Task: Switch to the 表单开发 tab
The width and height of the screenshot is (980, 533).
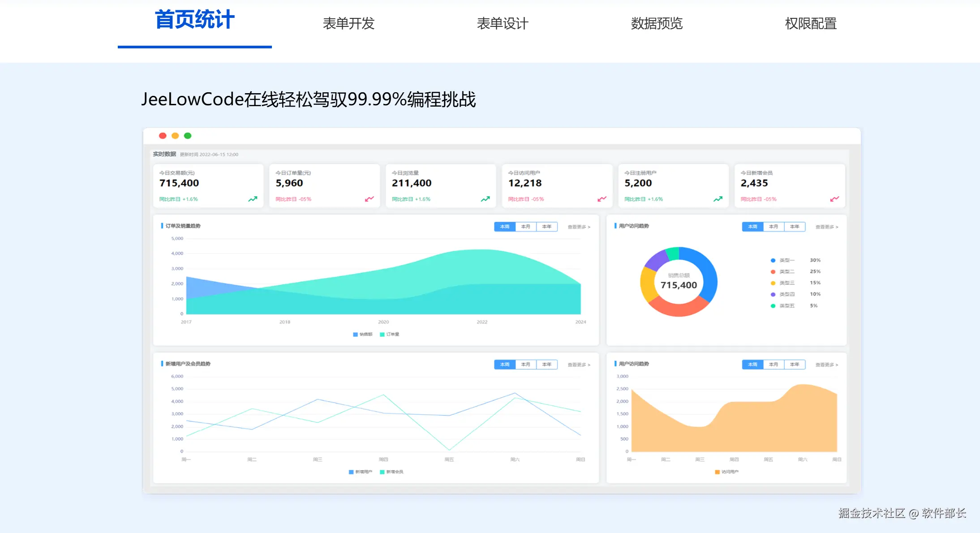Action: (348, 23)
